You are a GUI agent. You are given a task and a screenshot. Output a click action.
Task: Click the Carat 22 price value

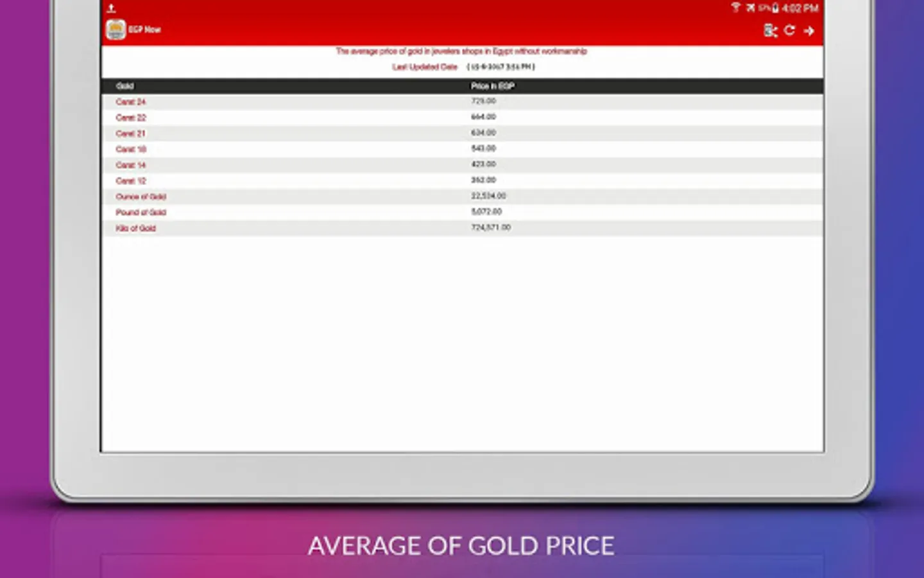(x=484, y=117)
